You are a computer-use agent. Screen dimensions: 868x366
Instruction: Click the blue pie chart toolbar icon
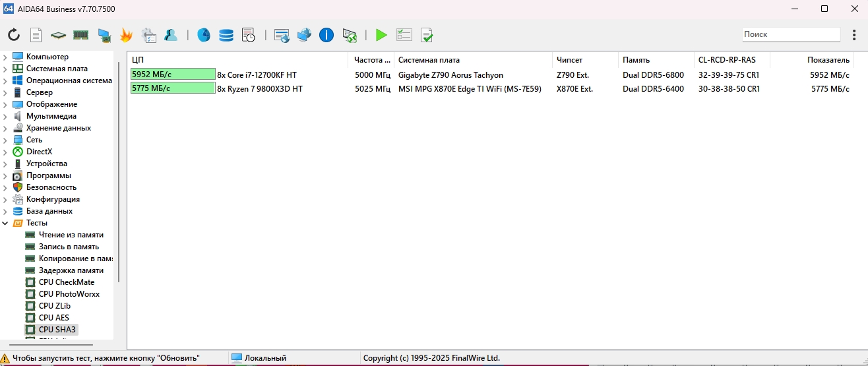tap(204, 35)
